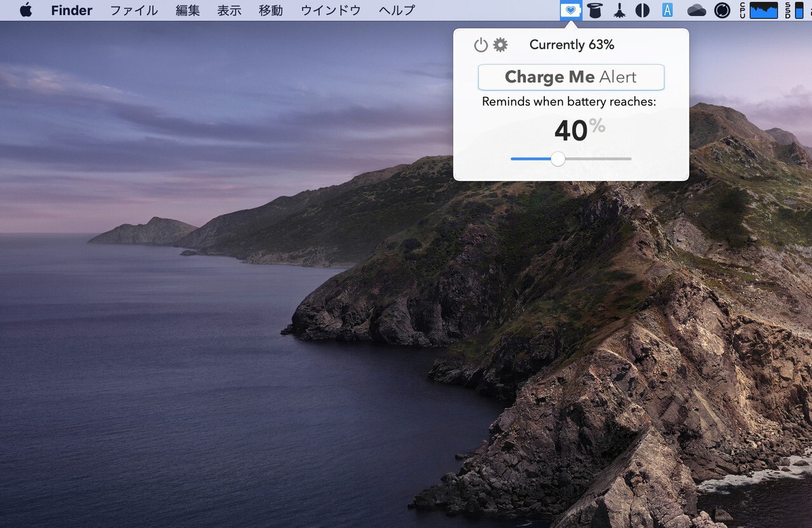Viewport: 812px width, 528px height.
Task: Open the 編集 menu
Action: point(188,10)
